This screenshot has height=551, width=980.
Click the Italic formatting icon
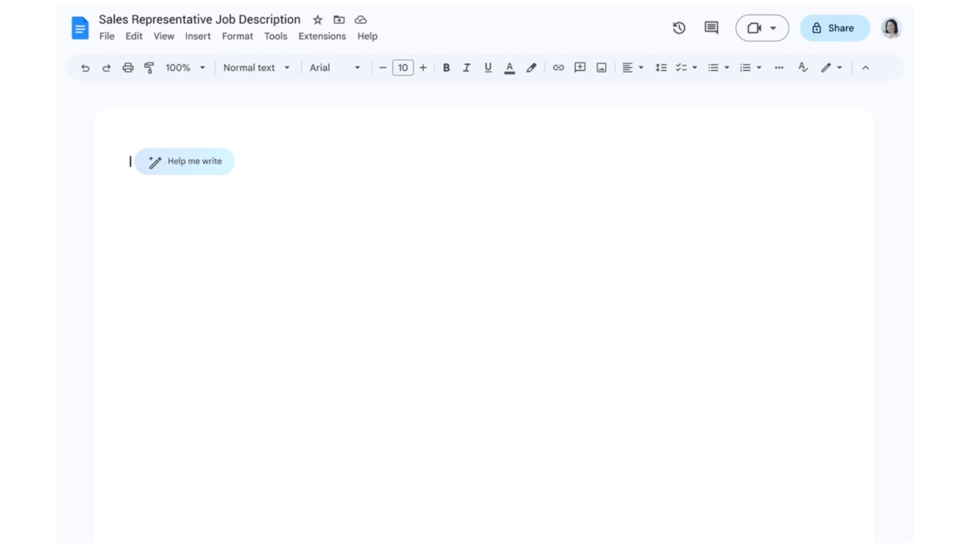(466, 67)
